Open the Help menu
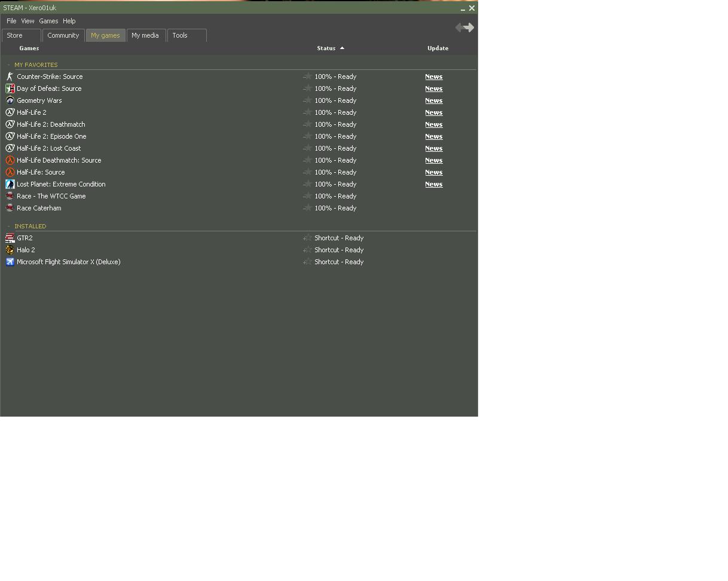The width and height of the screenshot is (728, 581). (x=69, y=21)
